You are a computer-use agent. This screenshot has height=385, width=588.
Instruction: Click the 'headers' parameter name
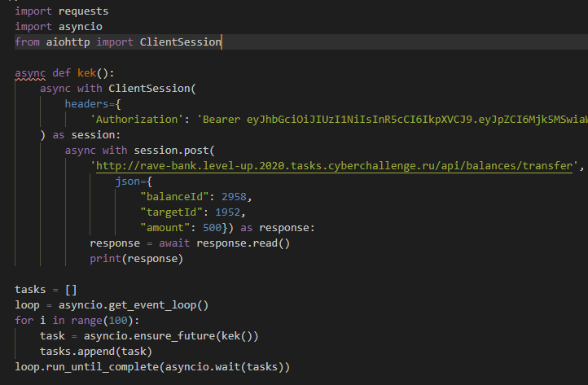tap(86, 104)
